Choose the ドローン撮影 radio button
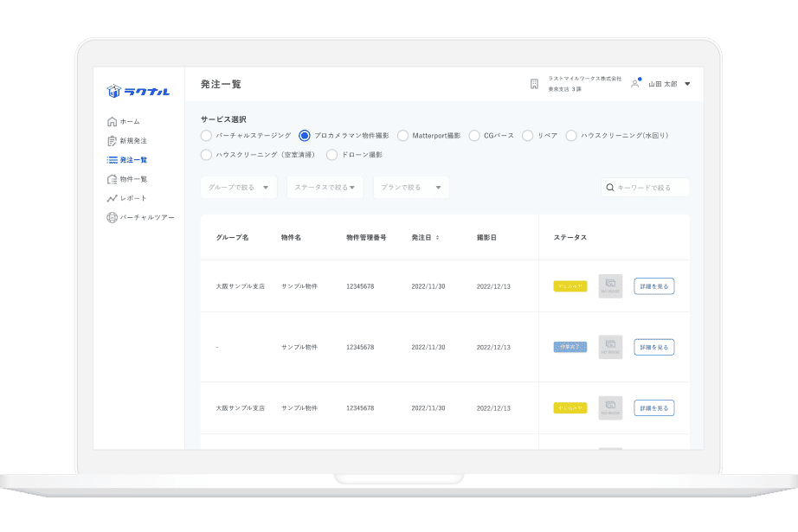 point(332,155)
